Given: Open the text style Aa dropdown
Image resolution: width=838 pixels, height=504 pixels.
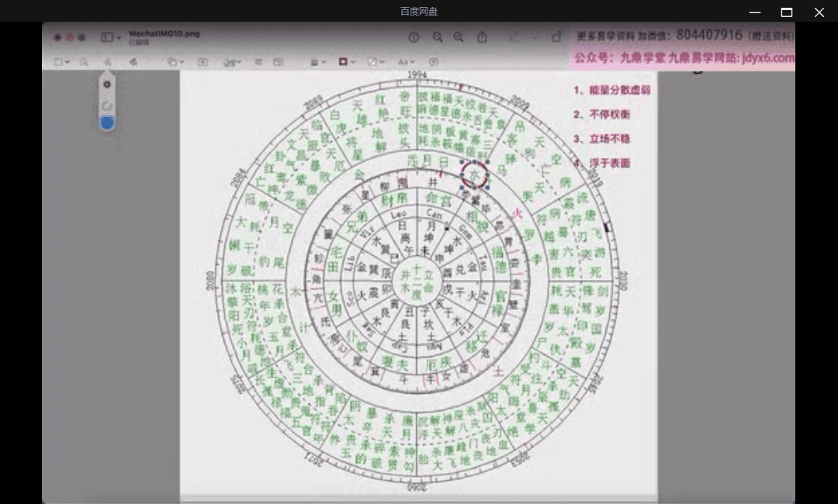Looking at the screenshot, I should click(x=406, y=62).
